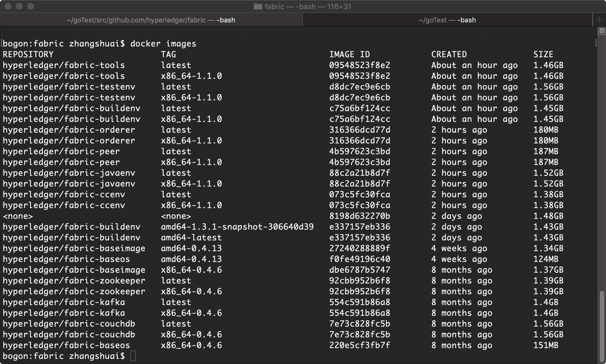606x364 pixels.
Task: Click '4 weeks ago' in fabric-baseimage row
Action: point(459,248)
